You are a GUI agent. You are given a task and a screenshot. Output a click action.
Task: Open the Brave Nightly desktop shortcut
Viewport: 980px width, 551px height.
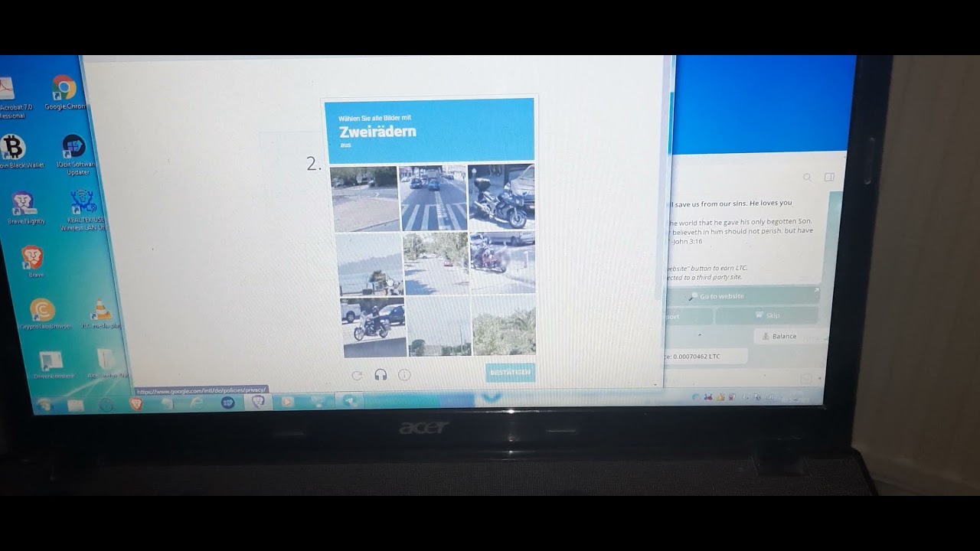[x=25, y=207]
